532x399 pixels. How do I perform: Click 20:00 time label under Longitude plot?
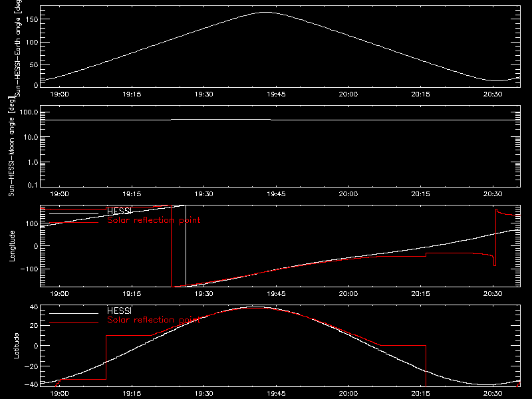[x=348, y=294]
